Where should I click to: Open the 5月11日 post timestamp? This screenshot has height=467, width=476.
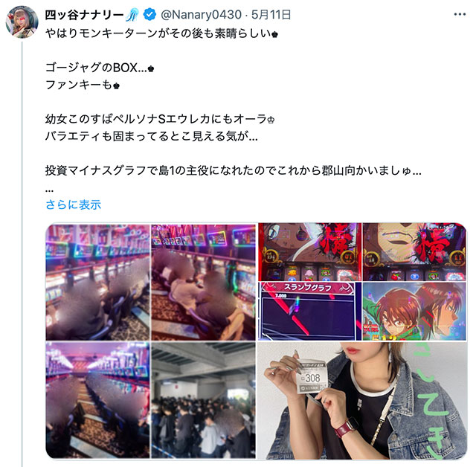tap(271, 15)
